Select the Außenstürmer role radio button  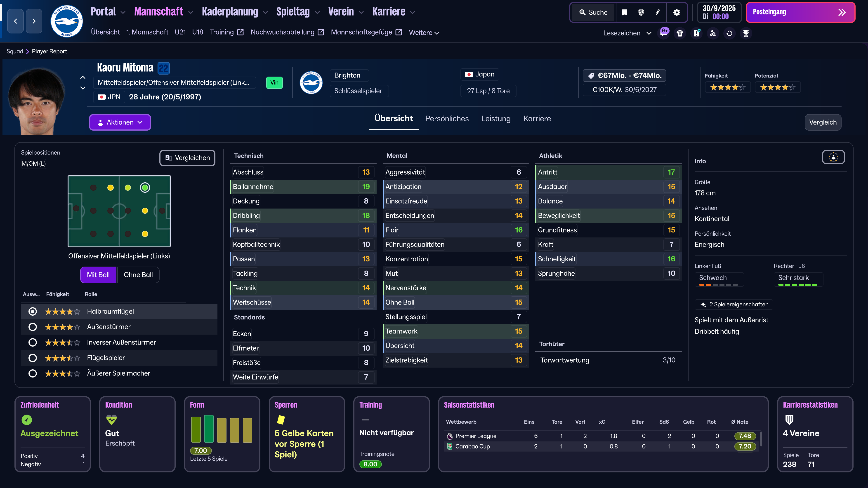pyautogui.click(x=33, y=327)
